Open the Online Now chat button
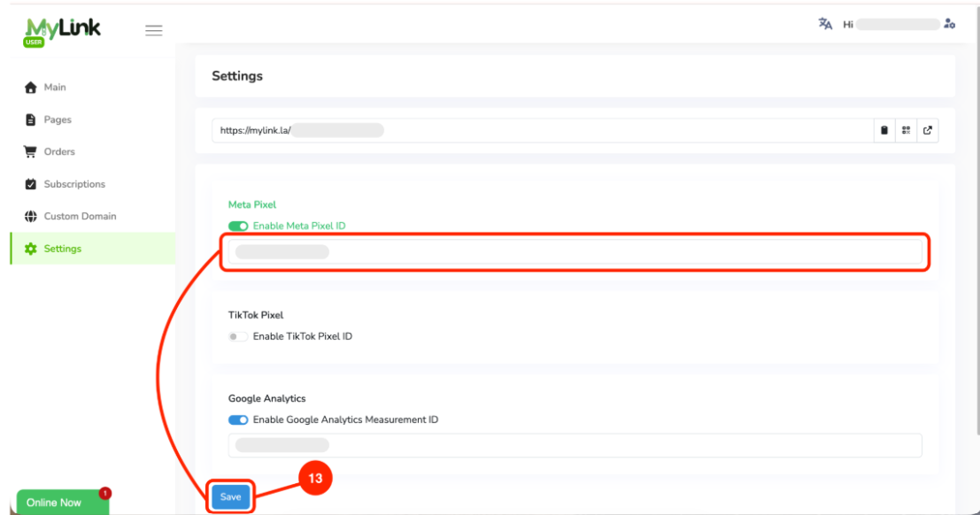Screen dimensions: 980x515 click(62, 502)
